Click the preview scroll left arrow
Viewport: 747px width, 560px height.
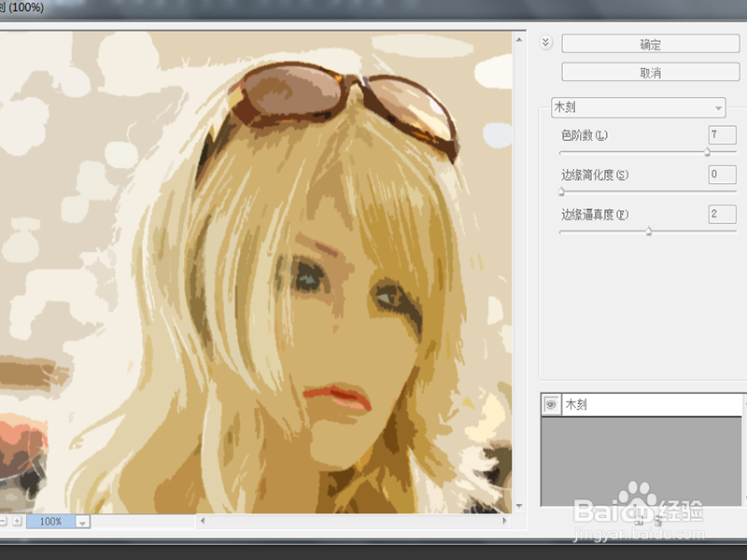[203, 521]
